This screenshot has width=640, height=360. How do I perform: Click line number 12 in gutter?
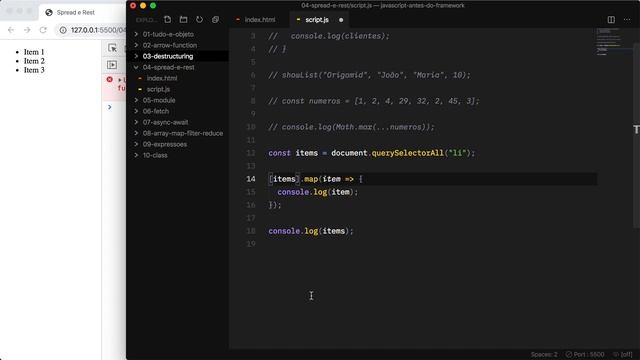[x=251, y=153]
